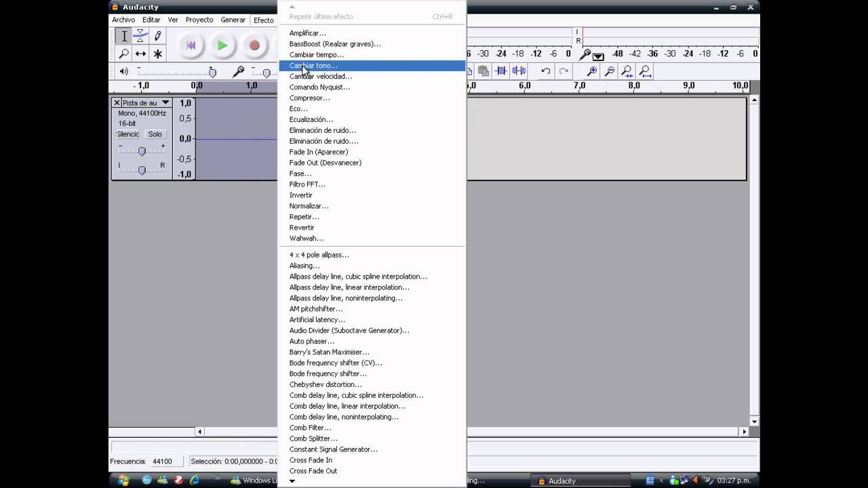
Task: Click the green Play button
Action: tap(222, 45)
